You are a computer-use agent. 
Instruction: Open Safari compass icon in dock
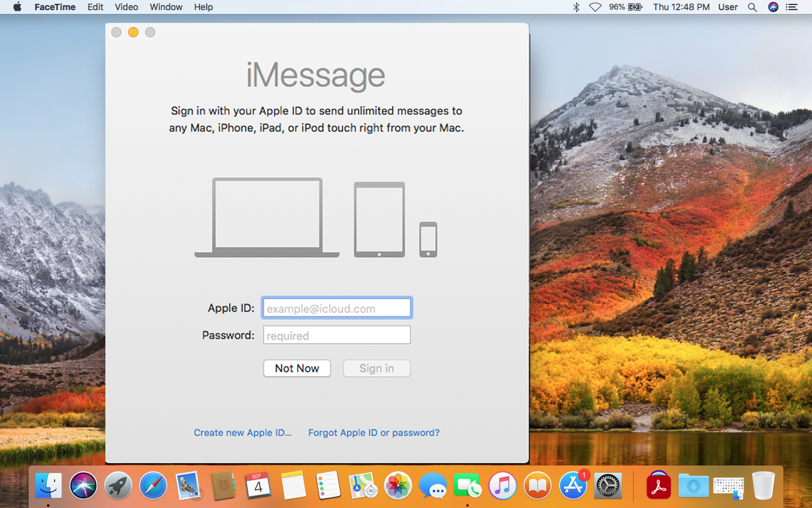(x=153, y=486)
